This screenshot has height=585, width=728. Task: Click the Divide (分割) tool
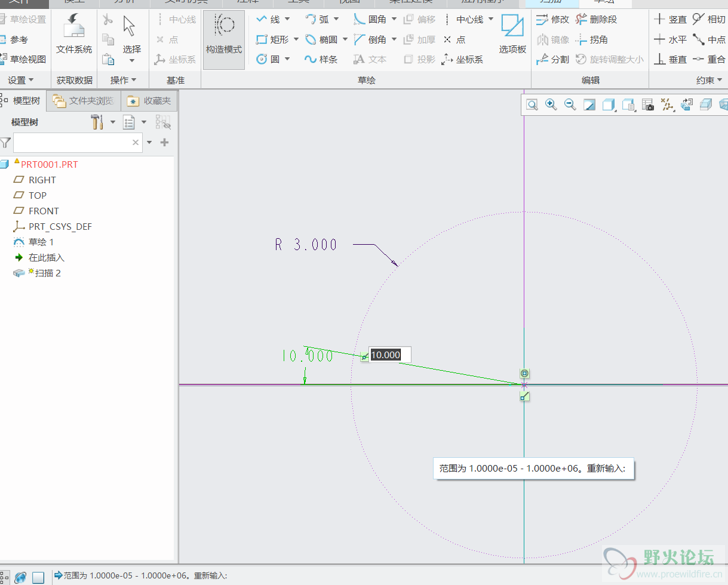pyautogui.click(x=552, y=59)
